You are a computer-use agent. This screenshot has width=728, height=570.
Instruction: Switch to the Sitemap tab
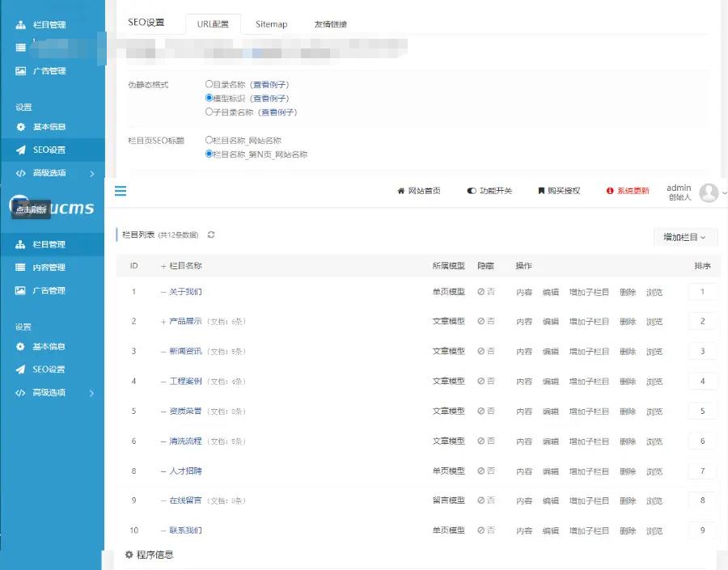(271, 24)
